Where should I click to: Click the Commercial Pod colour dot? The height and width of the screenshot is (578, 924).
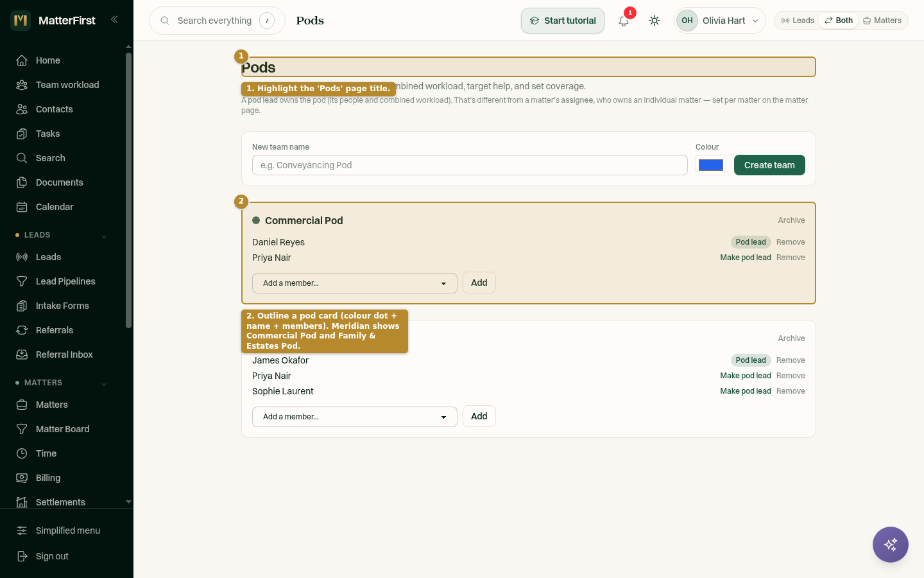tap(256, 220)
